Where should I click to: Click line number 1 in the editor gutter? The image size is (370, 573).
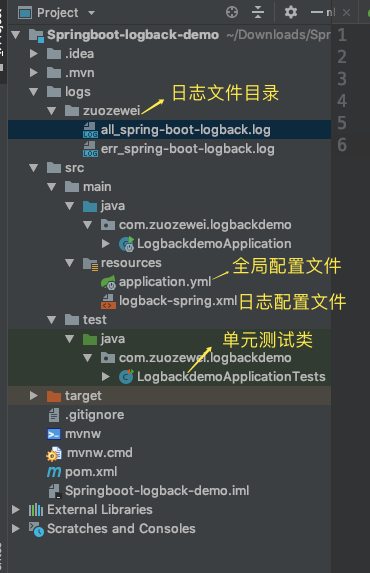[342, 35]
